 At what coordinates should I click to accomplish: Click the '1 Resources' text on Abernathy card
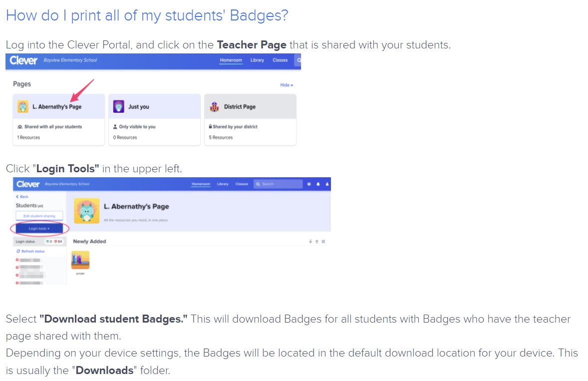(x=28, y=138)
